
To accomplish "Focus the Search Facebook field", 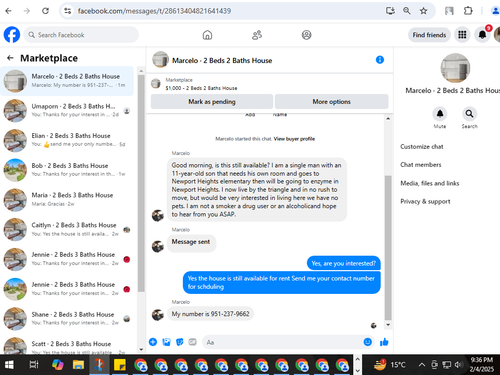I will [81, 35].
